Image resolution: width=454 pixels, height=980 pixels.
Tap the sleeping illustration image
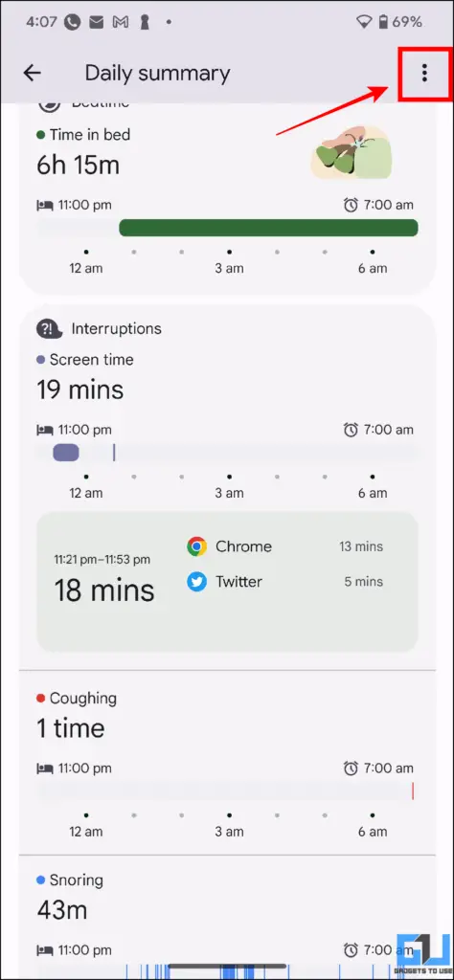tap(352, 152)
